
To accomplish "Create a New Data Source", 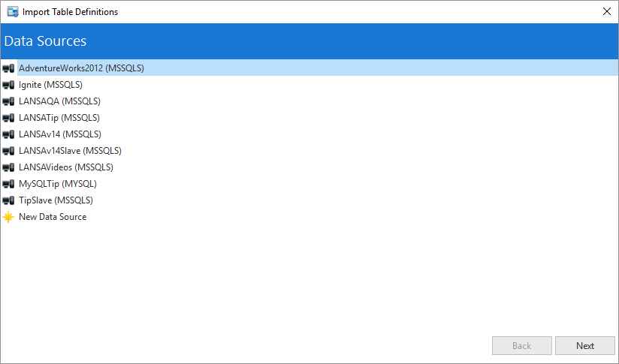I will 53,217.
